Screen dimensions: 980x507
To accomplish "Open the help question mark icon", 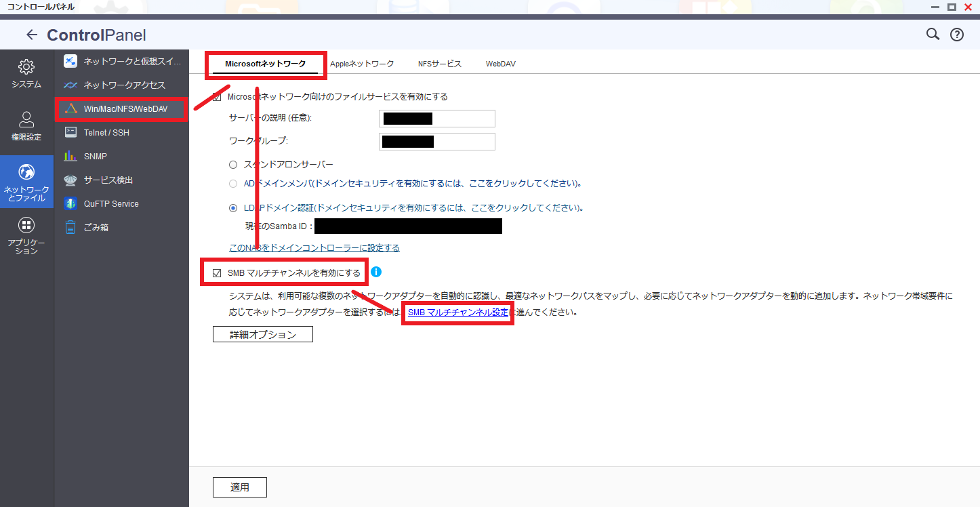I will pyautogui.click(x=956, y=35).
